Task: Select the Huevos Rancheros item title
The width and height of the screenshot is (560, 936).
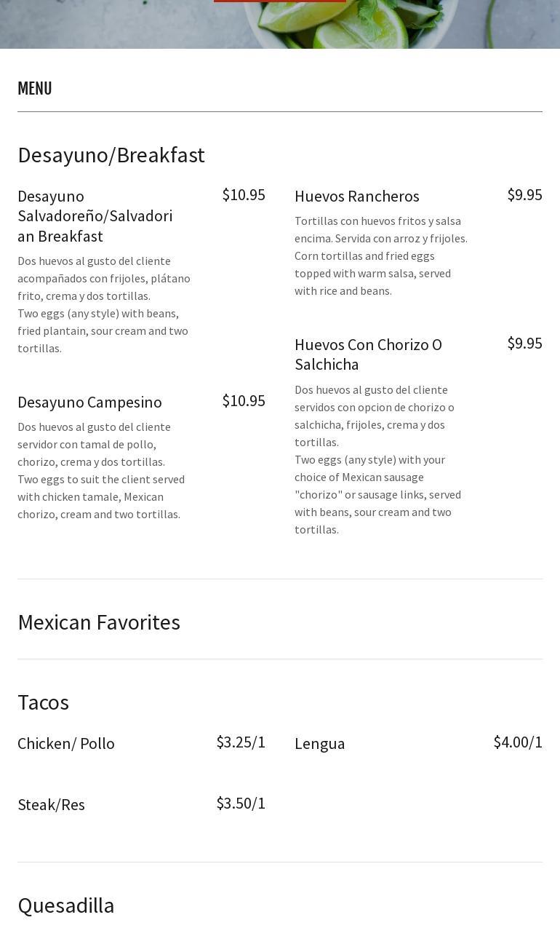Action: pos(357,197)
